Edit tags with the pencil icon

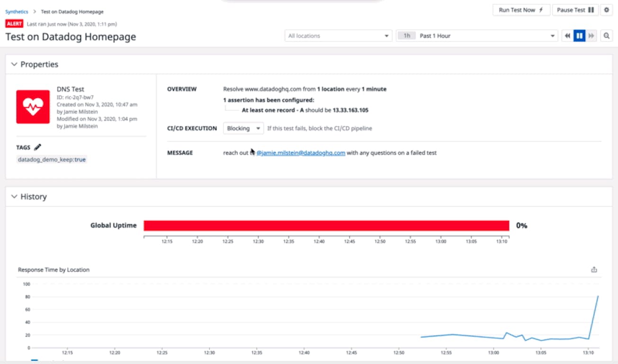(38, 147)
